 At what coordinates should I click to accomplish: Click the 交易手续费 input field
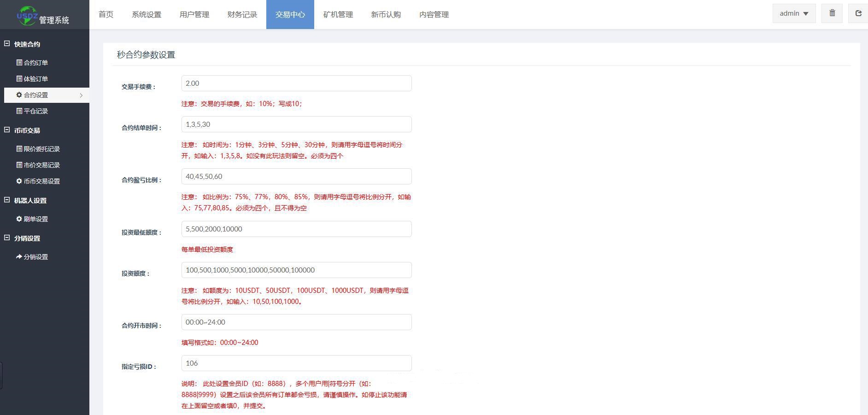tap(296, 83)
